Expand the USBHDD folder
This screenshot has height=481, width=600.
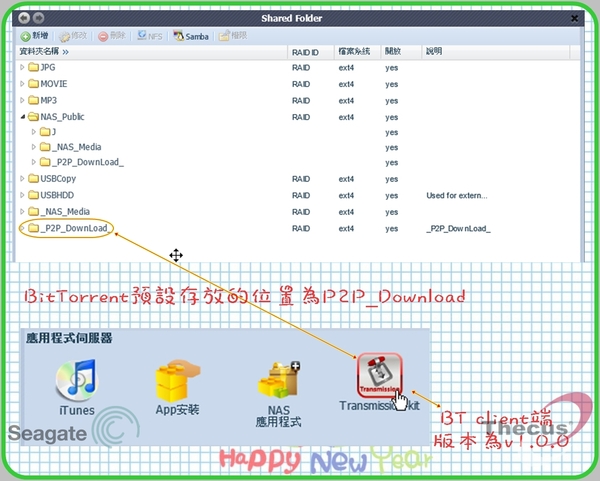[22, 195]
